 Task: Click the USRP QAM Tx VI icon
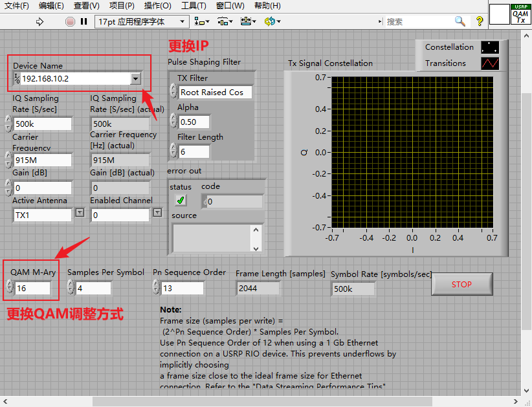tap(520, 14)
